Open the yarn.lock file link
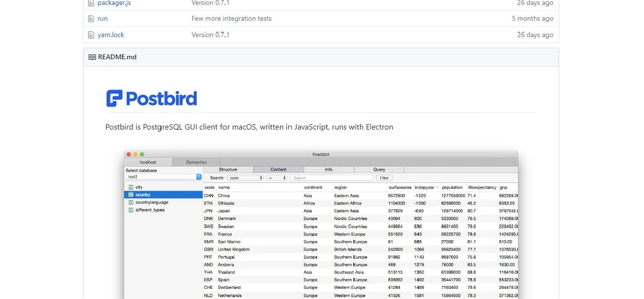Image resolution: width=644 pixels, height=299 pixels. pyautogui.click(x=111, y=35)
